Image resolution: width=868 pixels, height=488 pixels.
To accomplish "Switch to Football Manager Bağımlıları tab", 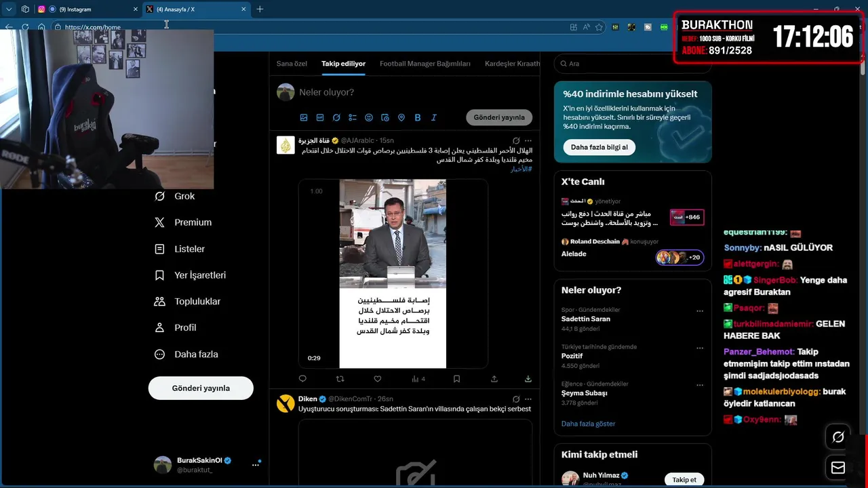I will pyautogui.click(x=425, y=64).
